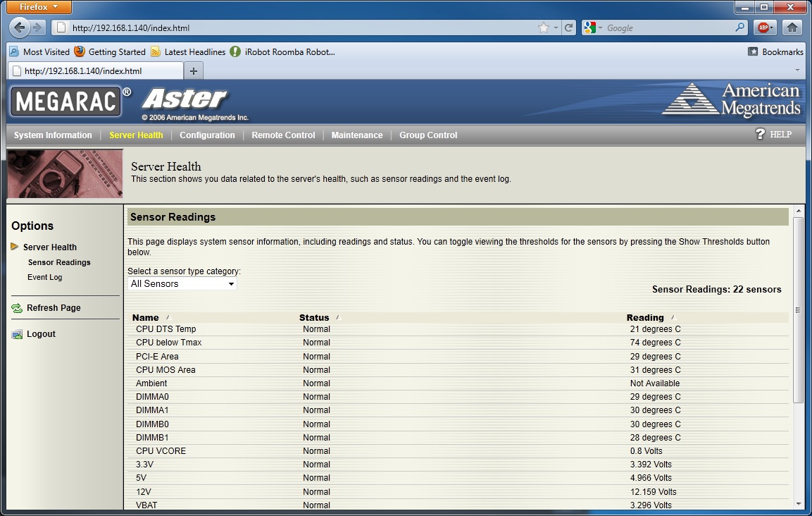This screenshot has height=516, width=812.
Task: Click the browser Forward arrow button
Action: 37,27
